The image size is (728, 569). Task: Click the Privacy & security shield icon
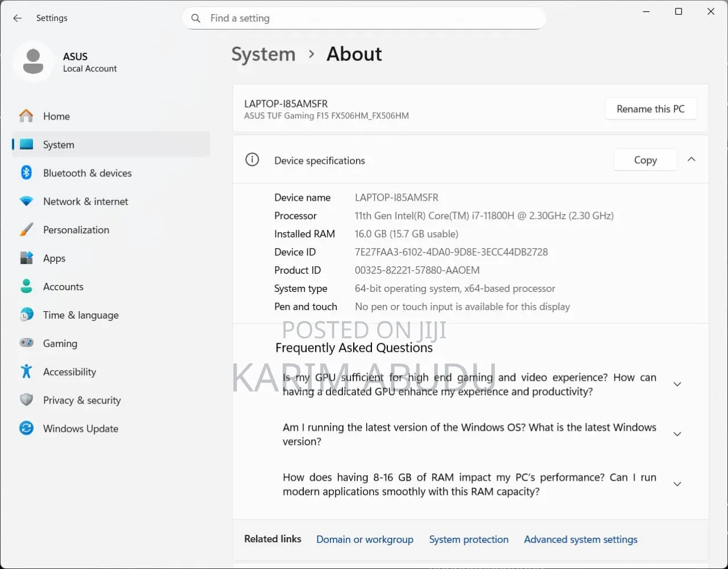coord(26,400)
